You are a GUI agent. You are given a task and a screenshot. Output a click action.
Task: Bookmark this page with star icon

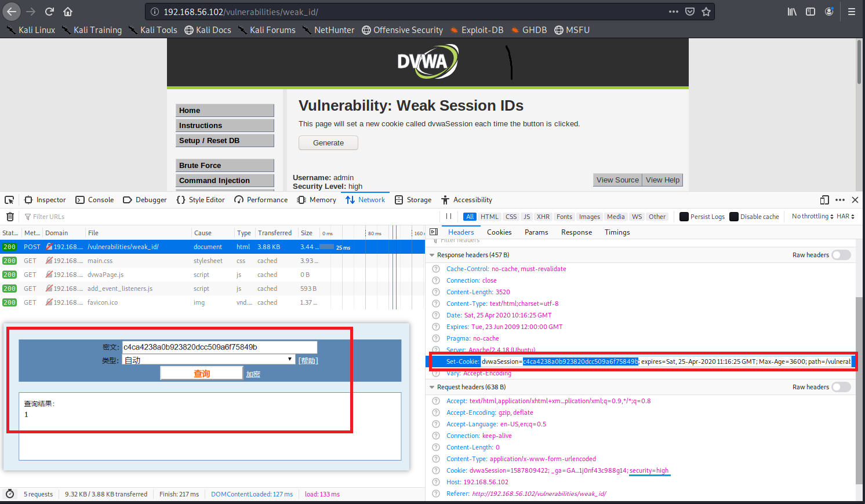(706, 12)
